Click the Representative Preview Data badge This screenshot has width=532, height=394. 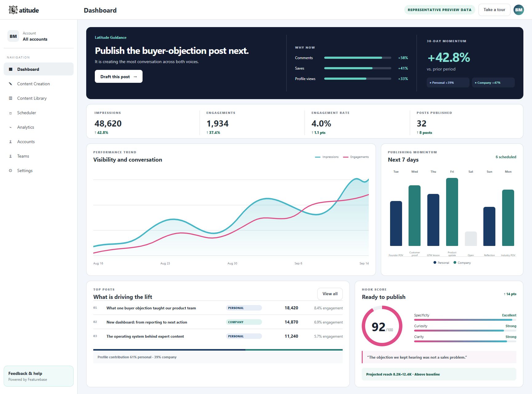tap(439, 10)
